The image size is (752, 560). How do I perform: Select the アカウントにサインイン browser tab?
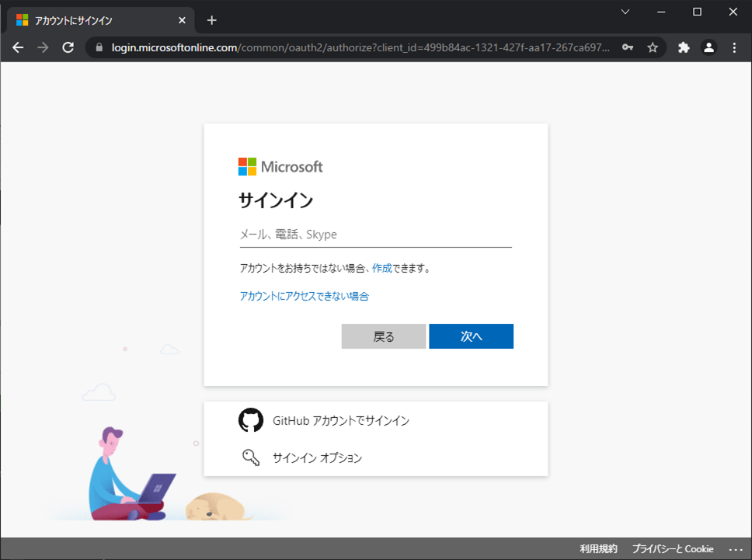(x=101, y=20)
